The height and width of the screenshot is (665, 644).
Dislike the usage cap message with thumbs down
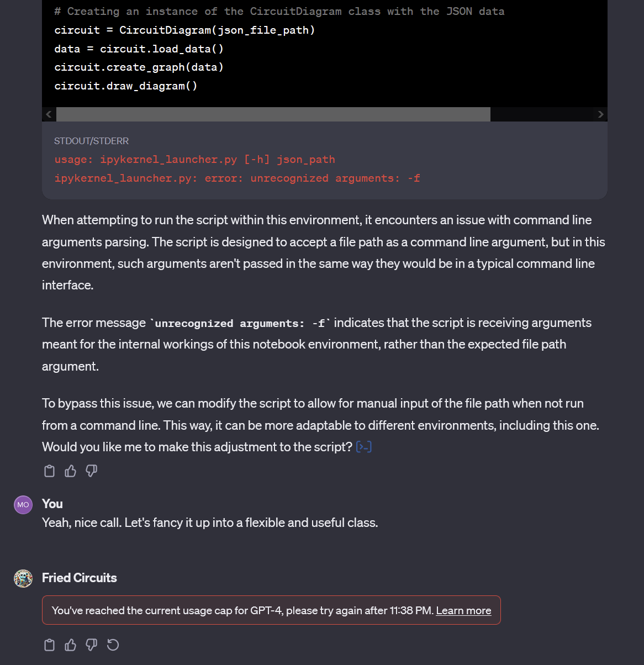tap(92, 645)
